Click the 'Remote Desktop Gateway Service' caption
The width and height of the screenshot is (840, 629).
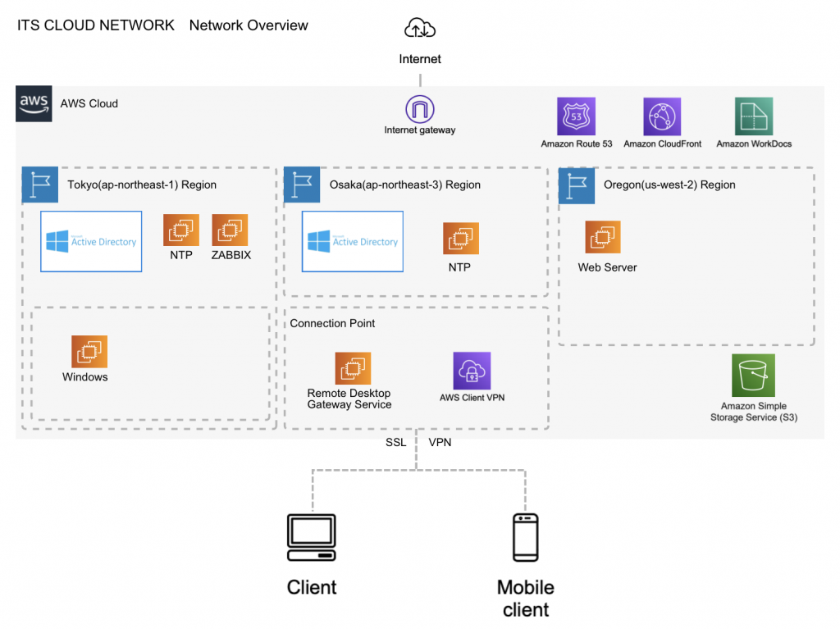click(349, 399)
